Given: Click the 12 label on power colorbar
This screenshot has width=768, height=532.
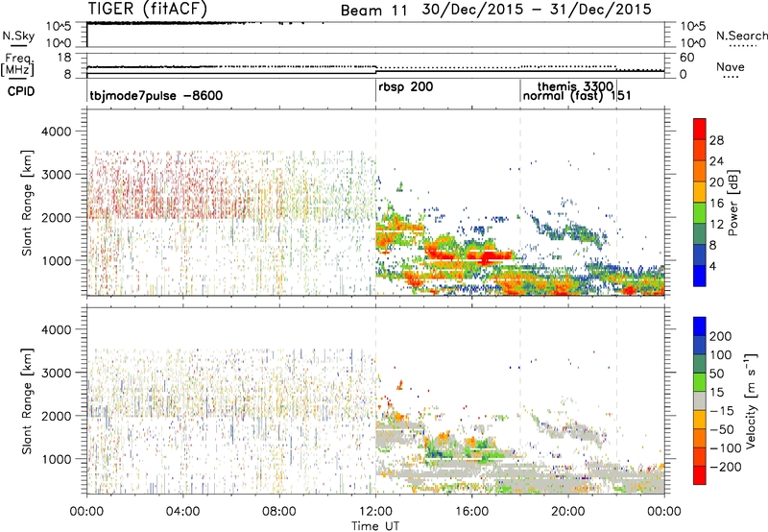Looking at the screenshot, I should tap(716, 225).
